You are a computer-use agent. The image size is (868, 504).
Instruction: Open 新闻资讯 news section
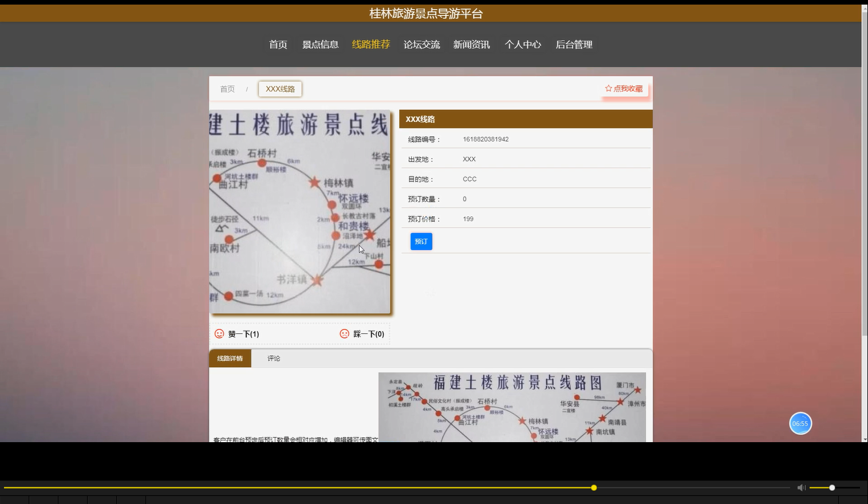click(471, 44)
